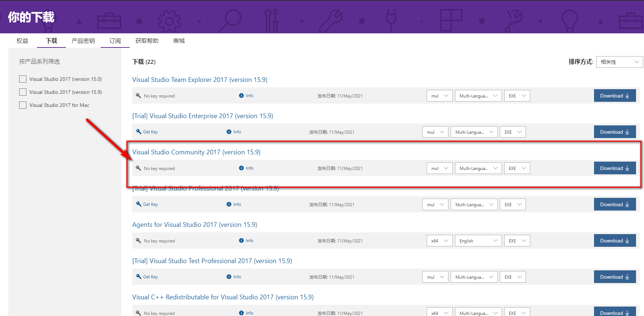Screen dimensions: 644x316
Task: Download Visual Studio Enterprise 2017 trial
Action: (615, 132)
